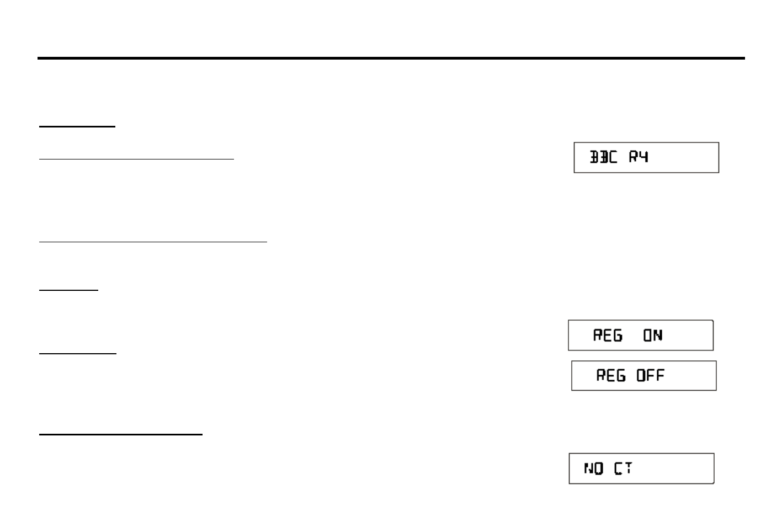Viewport: 782px width, 532px height.
Task: Click the BBC R4 radio display box
Action: coord(646,157)
